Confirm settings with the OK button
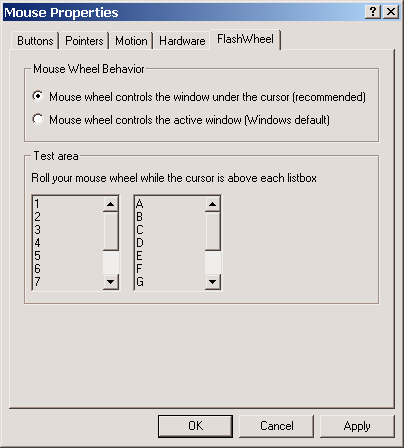This screenshot has height=448, width=404. coord(195,426)
